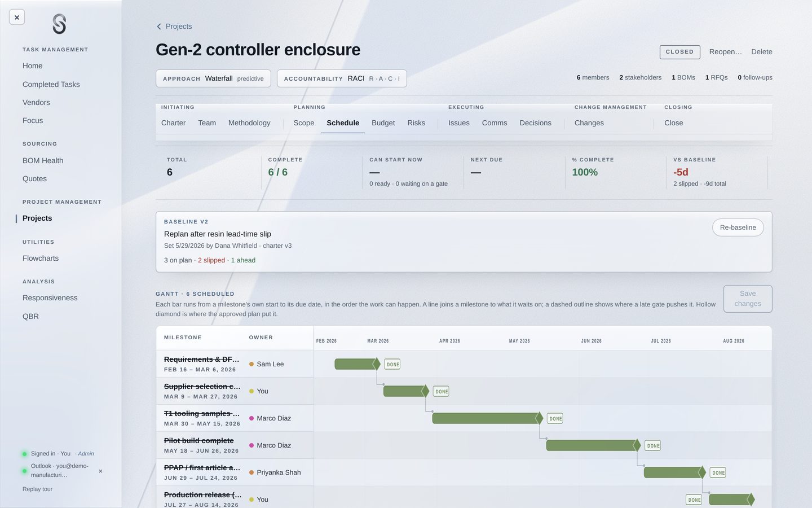Open QBR analysis page

pos(30,316)
